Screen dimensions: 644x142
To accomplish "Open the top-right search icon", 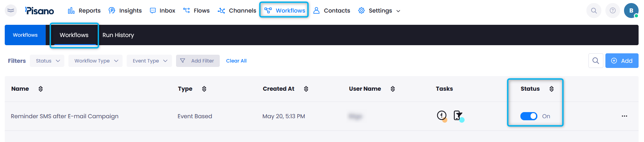I will 594,11.
